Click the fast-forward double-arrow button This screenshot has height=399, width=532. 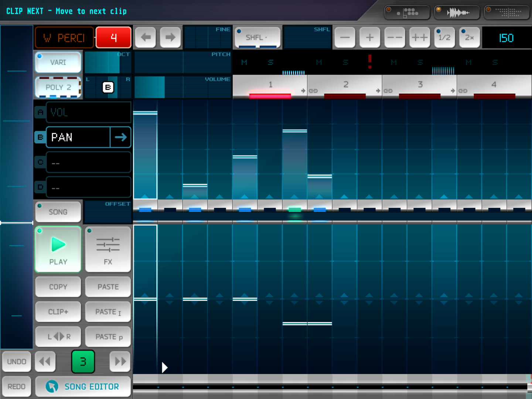click(x=120, y=361)
